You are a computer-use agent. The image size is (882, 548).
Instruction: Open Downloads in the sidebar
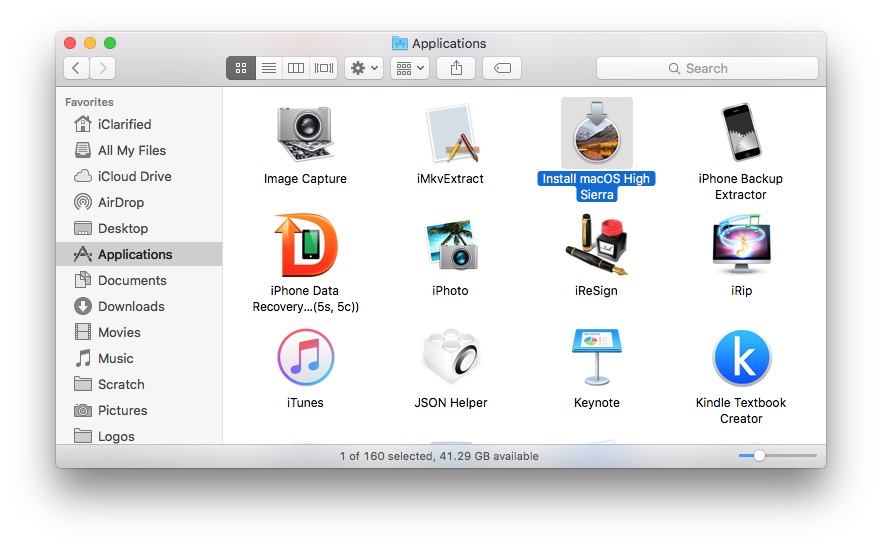tap(131, 306)
